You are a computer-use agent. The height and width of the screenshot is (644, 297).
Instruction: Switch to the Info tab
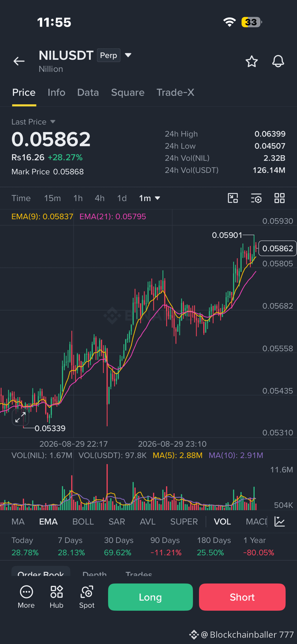tap(56, 93)
